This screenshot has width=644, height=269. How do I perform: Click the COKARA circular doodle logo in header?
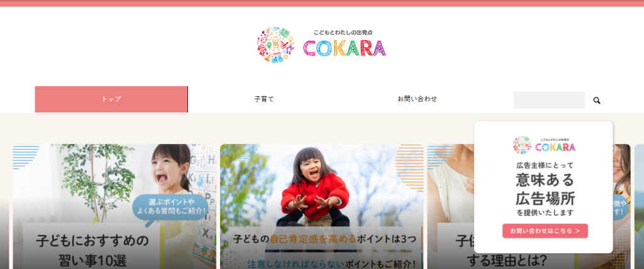[276, 45]
